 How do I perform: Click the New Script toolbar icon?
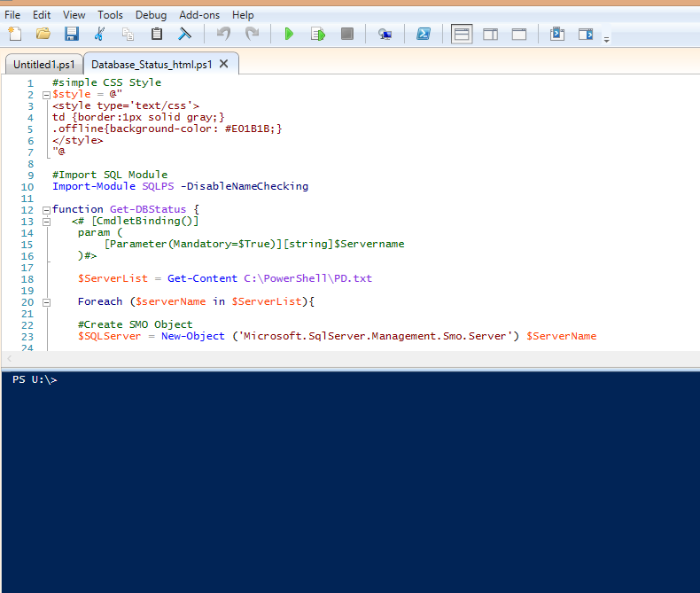pyautogui.click(x=15, y=34)
